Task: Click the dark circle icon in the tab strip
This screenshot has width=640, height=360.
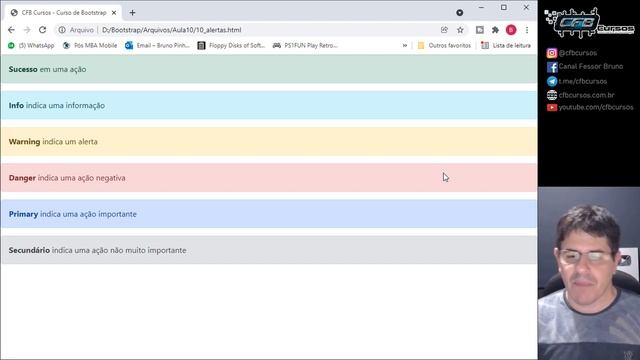Action: click(x=460, y=13)
